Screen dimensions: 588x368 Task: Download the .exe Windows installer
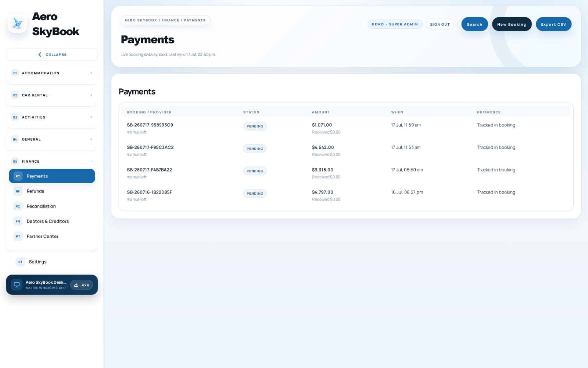click(82, 285)
